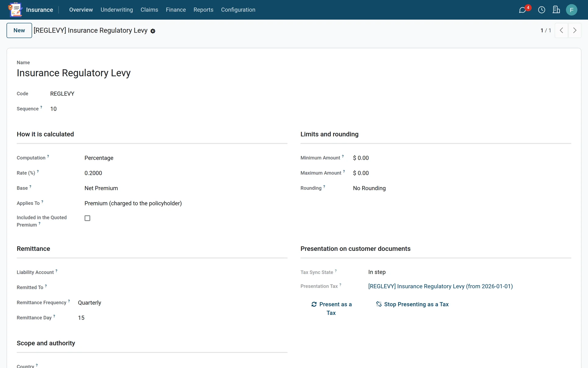Open the Claims menu
This screenshot has height=368, width=588.
point(149,10)
